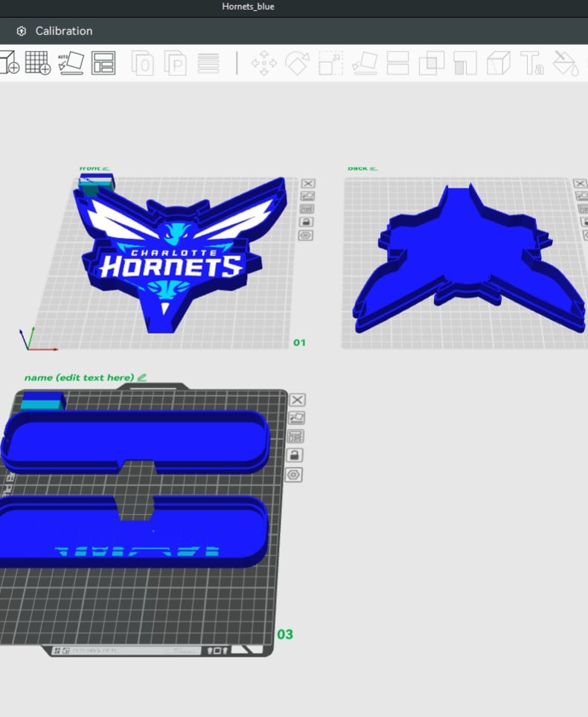Select the prime tower on plate 03
This screenshot has width=588, height=717.
click(x=42, y=401)
